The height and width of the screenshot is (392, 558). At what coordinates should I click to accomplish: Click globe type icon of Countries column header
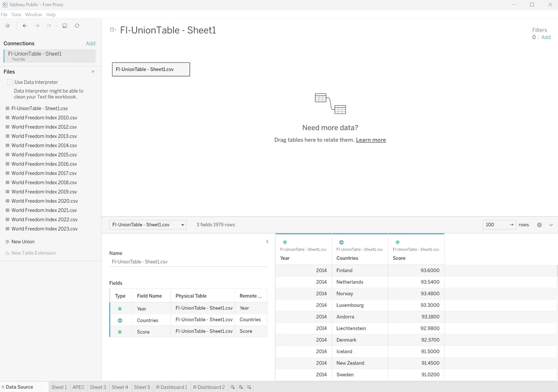[x=341, y=242]
